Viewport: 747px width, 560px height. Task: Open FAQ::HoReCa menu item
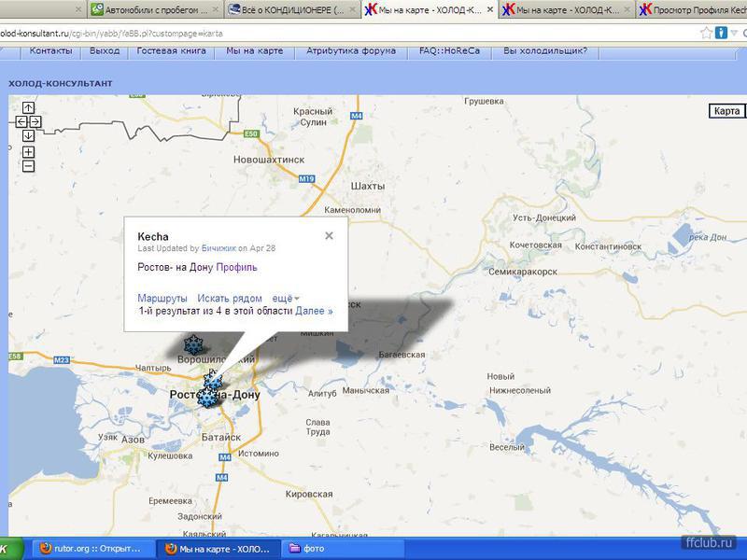[x=449, y=51]
